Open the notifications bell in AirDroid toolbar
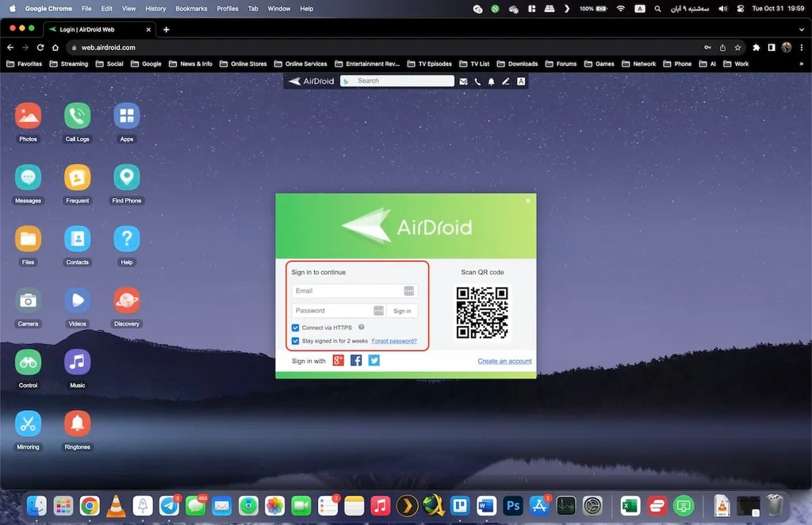 coord(491,81)
